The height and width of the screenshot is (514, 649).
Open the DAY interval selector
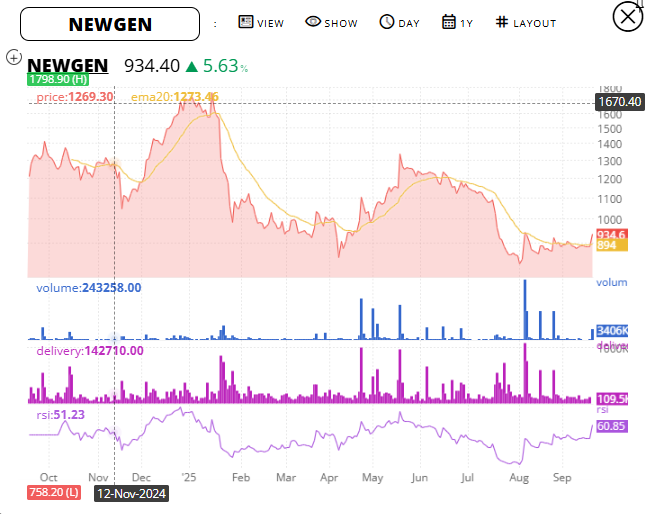(x=399, y=22)
